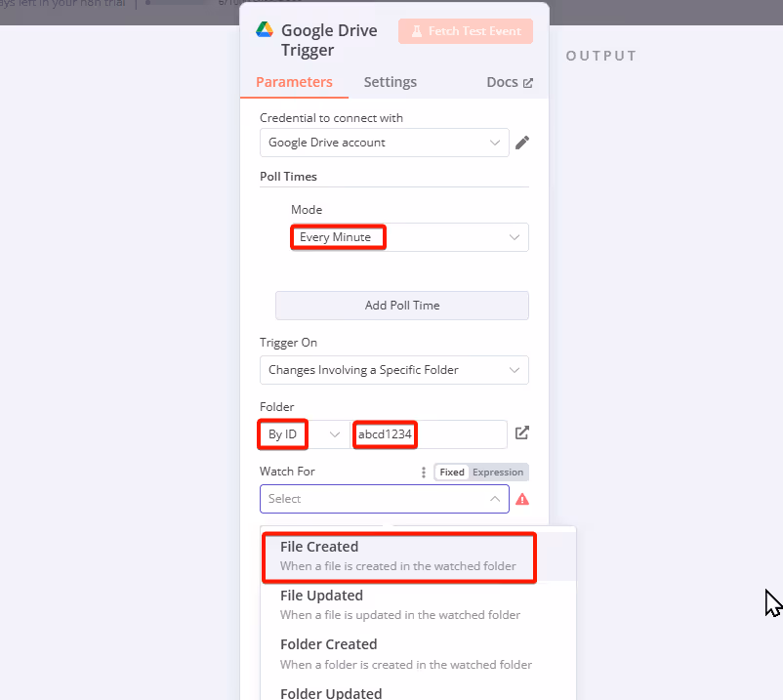The height and width of the screenshot is (700, 783).
Task: Click the Google Drive logo icon
Action: 265,30
